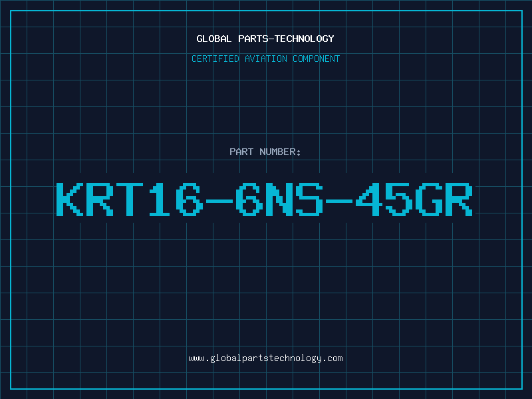The height and width of the screenshot is (399, 532).
Task: Click the letter K starting the part number
Action: (x=70, y=199)
